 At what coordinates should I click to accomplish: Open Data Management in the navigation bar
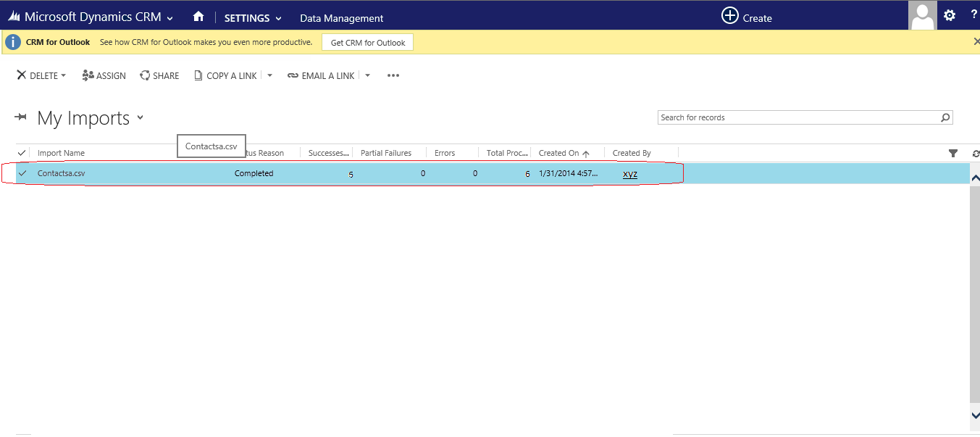click(342, 18)
